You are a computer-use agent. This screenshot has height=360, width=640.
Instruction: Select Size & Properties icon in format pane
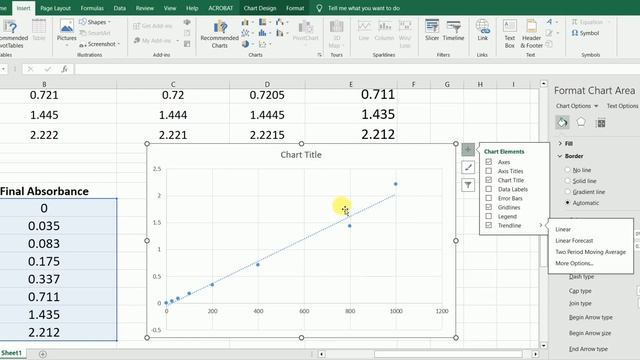coord(601,122)
